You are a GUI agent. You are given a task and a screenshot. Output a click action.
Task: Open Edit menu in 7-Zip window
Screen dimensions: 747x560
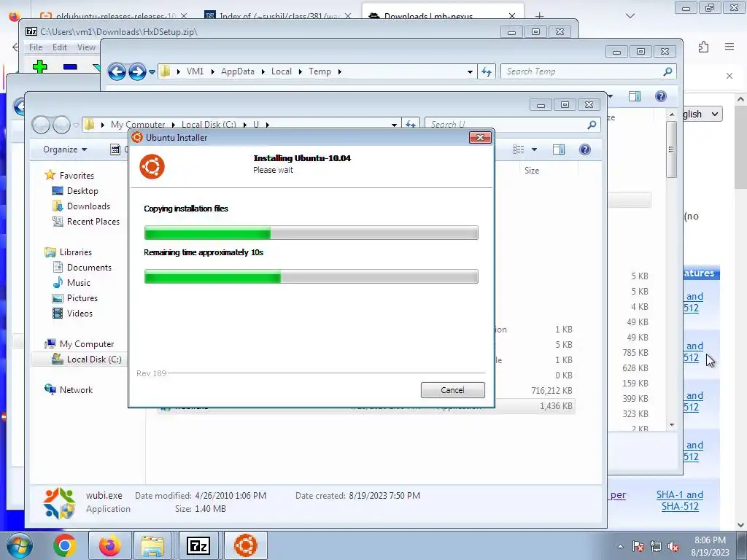pyautogui.click(x=60, y=47)
